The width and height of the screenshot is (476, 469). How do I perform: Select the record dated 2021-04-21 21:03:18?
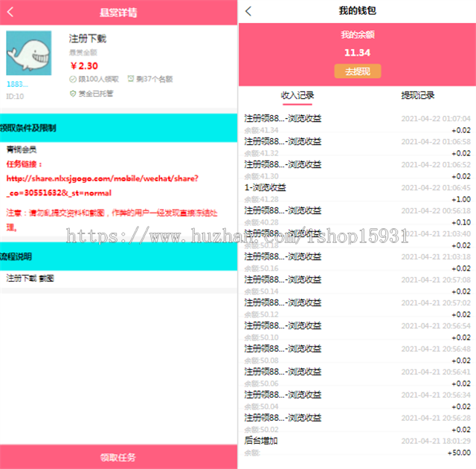point(357,262)
